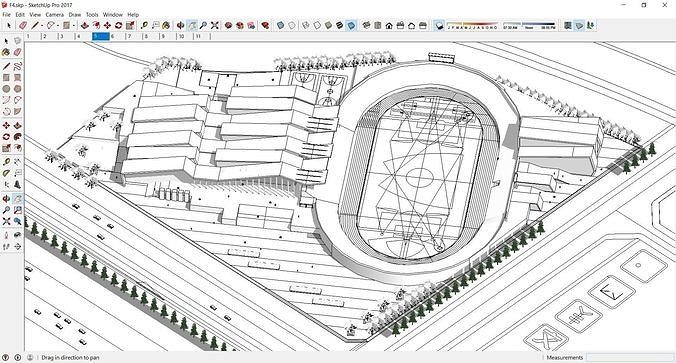Choose the Move tool in top toolbar
This screenshot has width=676, height=363.
(107, 26)
